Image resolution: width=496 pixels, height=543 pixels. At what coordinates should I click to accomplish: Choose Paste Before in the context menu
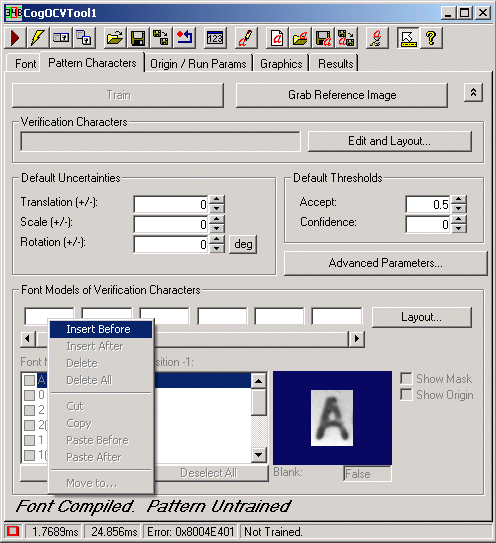(101, 440)
